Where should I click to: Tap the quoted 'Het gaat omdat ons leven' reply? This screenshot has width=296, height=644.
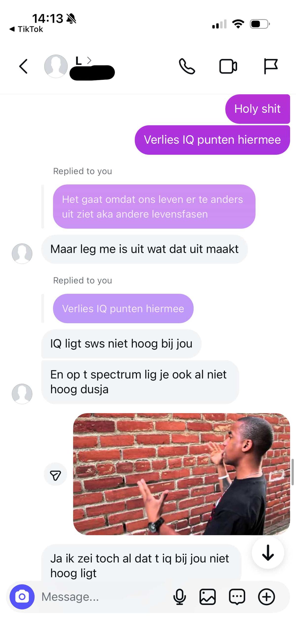[154, 207]
